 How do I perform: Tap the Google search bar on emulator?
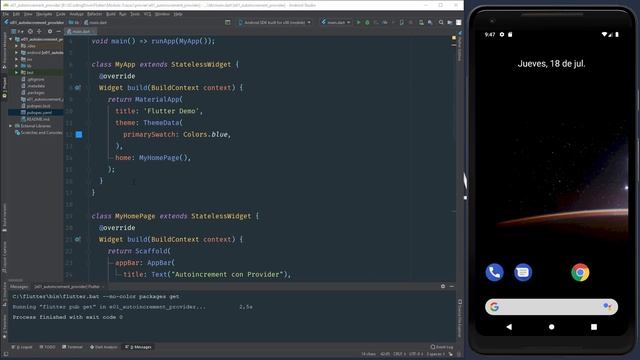[551, 307]
